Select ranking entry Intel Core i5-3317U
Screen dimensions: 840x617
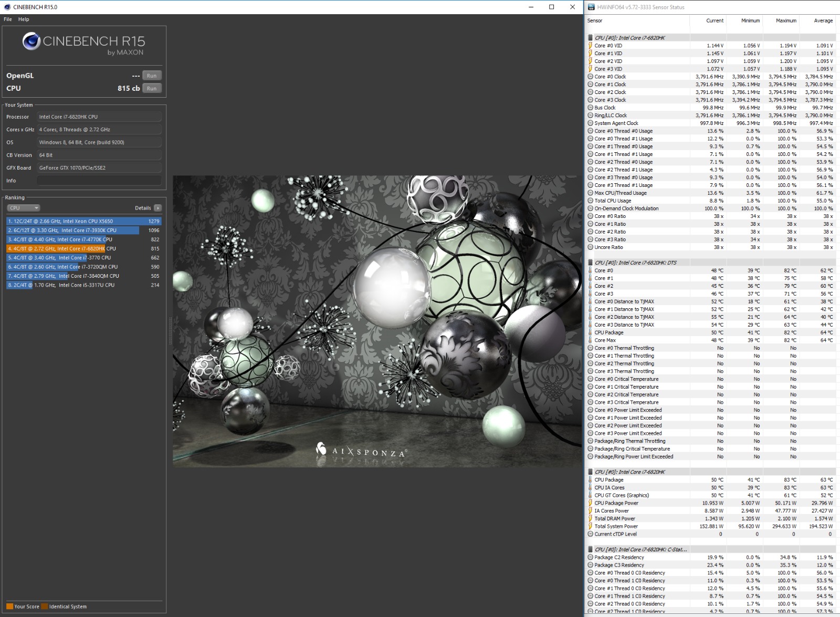click(x=83, y=285)
